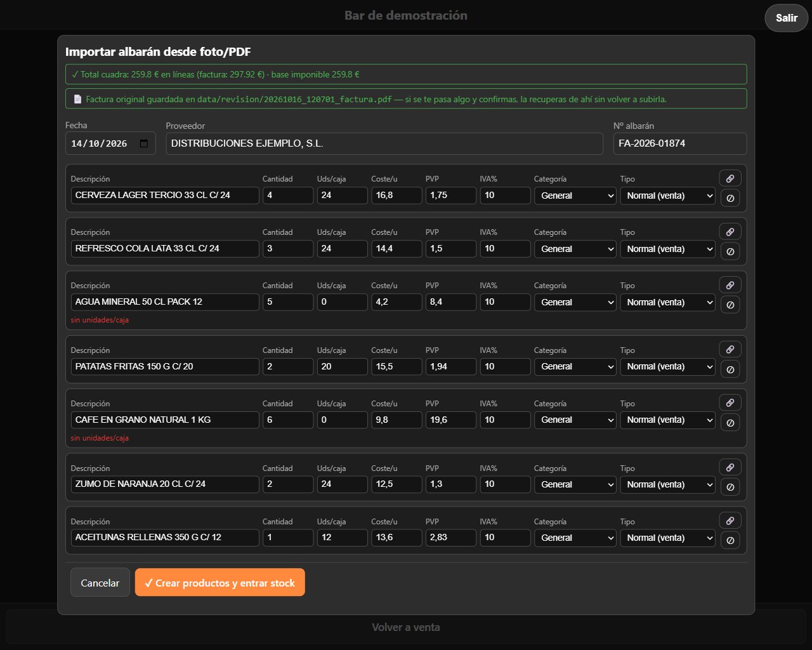Edit PVP field on PATATAS FRITAS row
Viewport: 812px width, 650px height.
coord(451,366)
